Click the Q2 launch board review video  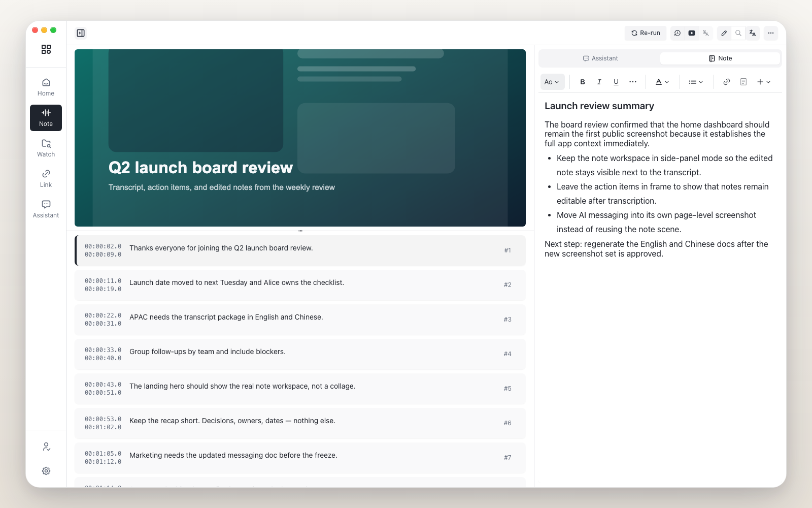coord(300,138)
